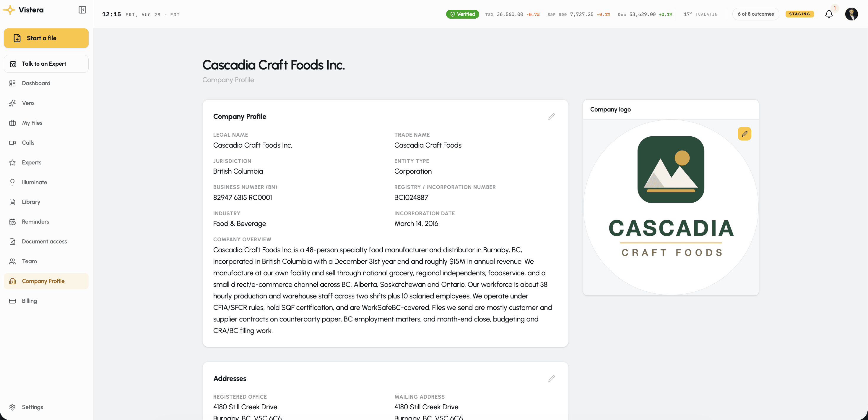Open Talk to an Expert
The width and height of the screenshot is (868, 420).
46,64
